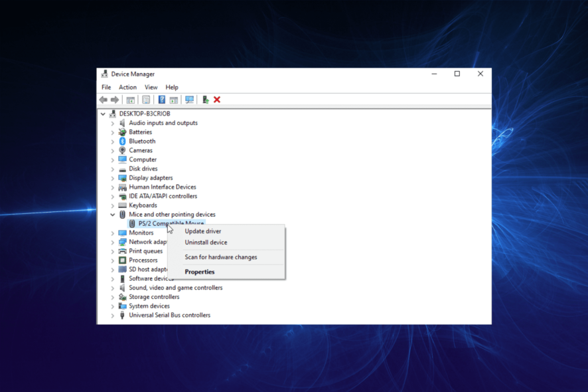The height and width of the screenshot is (392, 588).
Task: Click the Scan for hardware changes toolbar icon
Action: pos(189,100)
